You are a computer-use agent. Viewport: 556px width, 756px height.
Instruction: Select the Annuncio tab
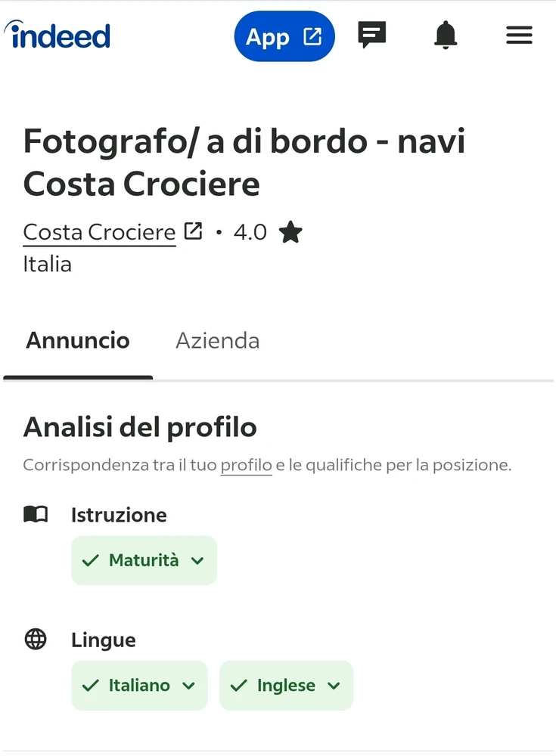click(x=78, y=340)
